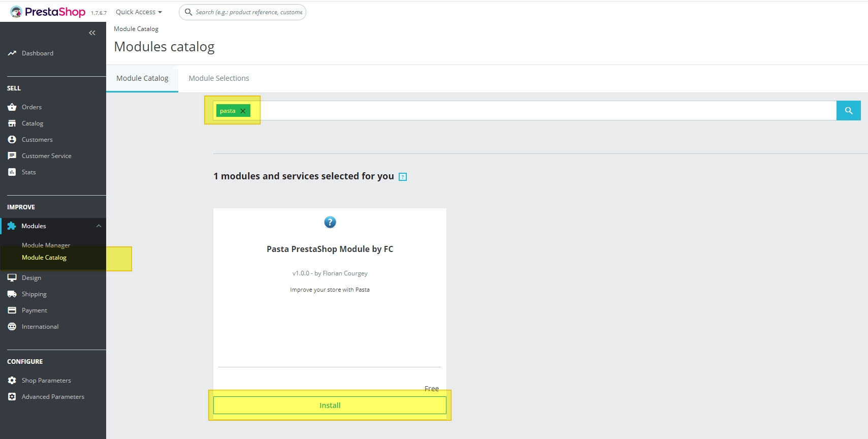Install the Pasta PrestaShop module
Image resolution: width=868 pixels, height=439 pixels.
(x=330, y=405)
